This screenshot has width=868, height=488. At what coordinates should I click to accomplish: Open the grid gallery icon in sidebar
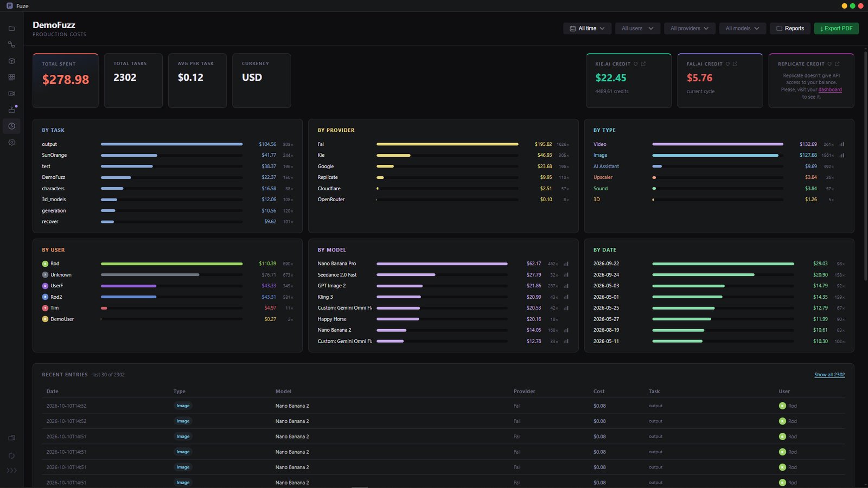pos(11,77)
